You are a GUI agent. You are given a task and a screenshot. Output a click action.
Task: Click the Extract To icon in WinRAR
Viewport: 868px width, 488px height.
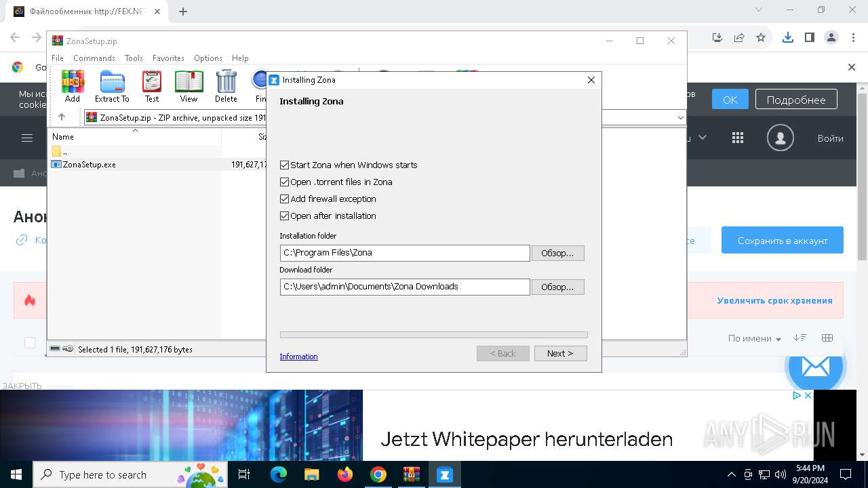click(x=112, y=86)
